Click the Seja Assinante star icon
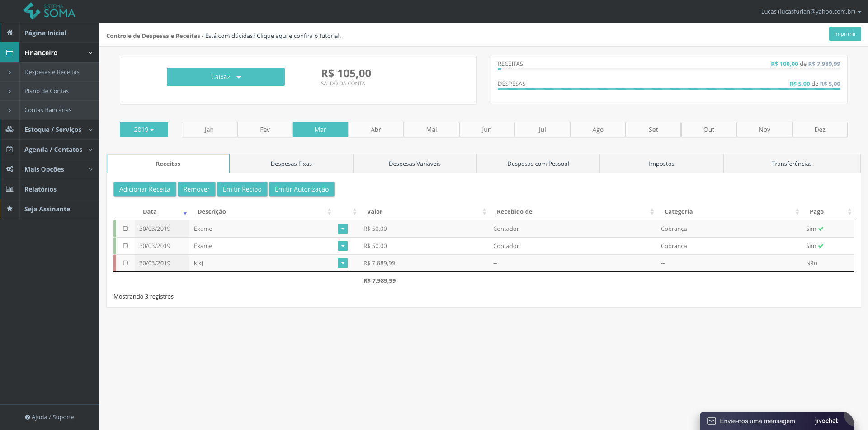This screenshot has height=430, width=868. coord(9,209)
